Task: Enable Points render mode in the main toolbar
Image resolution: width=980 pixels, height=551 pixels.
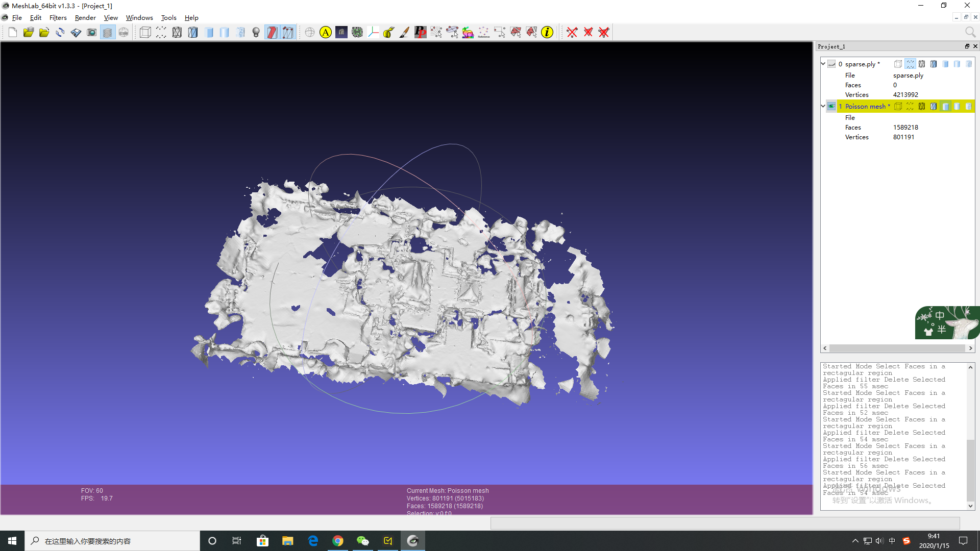Action: tap(161, 33)
